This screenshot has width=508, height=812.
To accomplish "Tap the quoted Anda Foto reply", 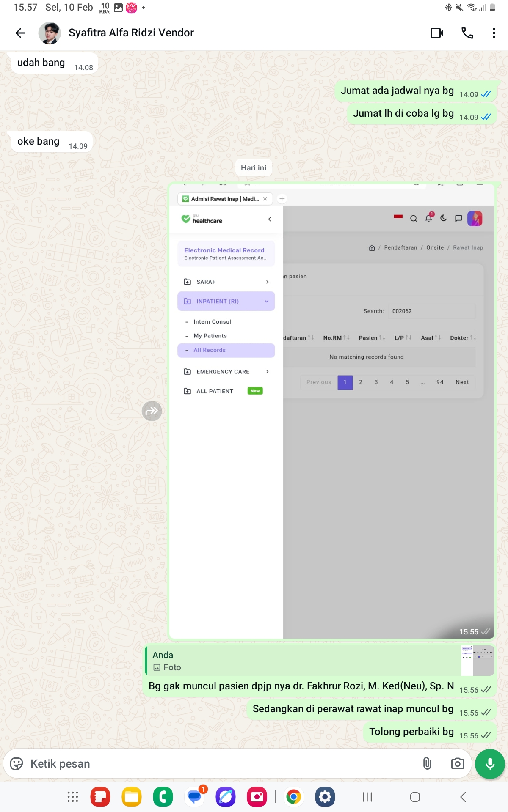I will [x=320, y=661].
